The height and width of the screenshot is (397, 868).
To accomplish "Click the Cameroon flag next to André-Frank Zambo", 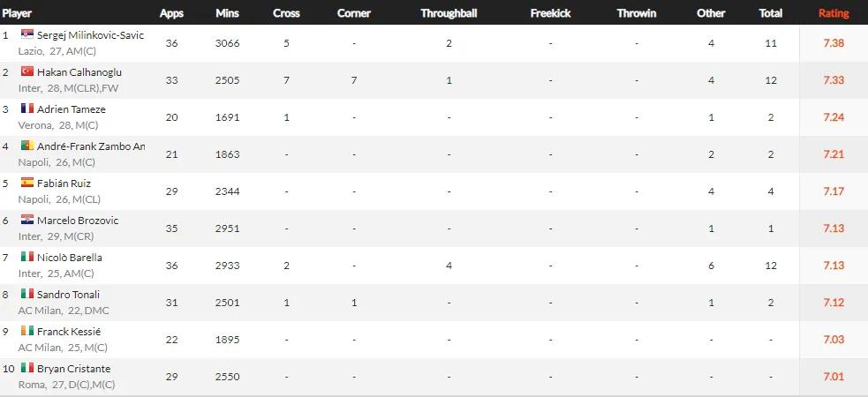I will tap(26, 146).
